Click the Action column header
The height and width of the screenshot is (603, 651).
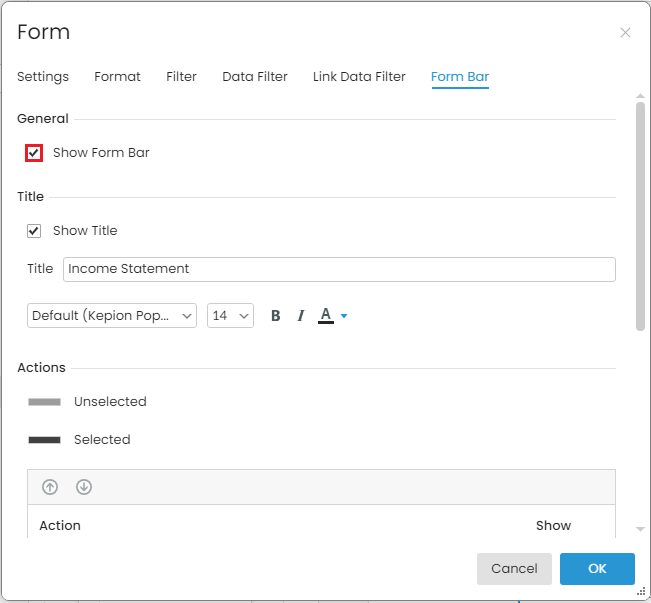[60, 525]
